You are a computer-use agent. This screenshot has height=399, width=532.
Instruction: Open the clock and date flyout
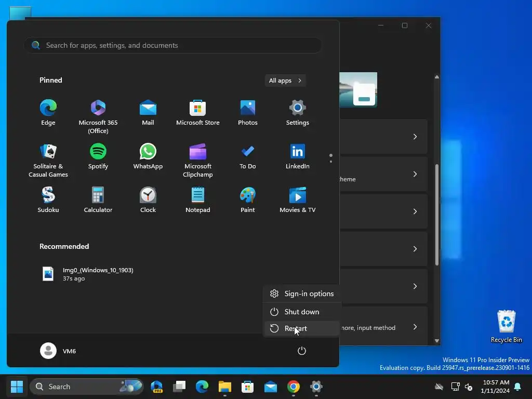pos(496,387)
